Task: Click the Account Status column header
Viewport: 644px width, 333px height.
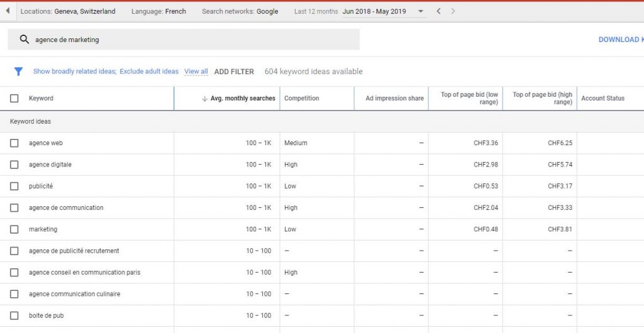Action: click(x=602, y=99)
